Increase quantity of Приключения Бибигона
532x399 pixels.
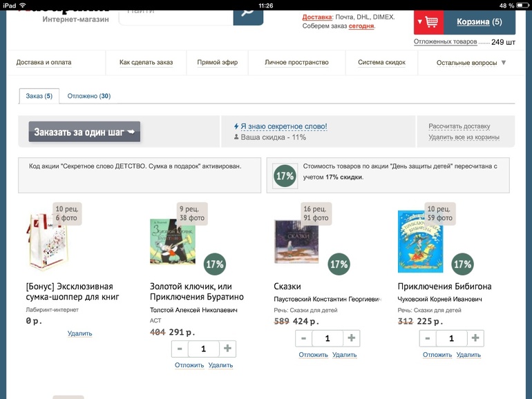coord(475,338)
